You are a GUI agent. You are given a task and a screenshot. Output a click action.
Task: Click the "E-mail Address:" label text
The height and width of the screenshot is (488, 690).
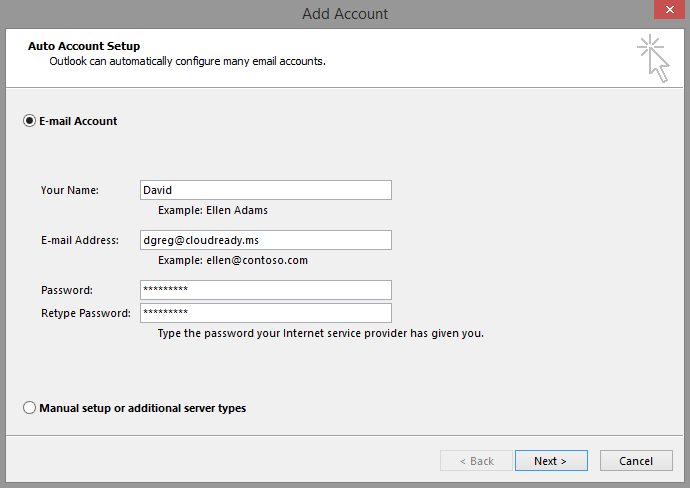[80, 240]
